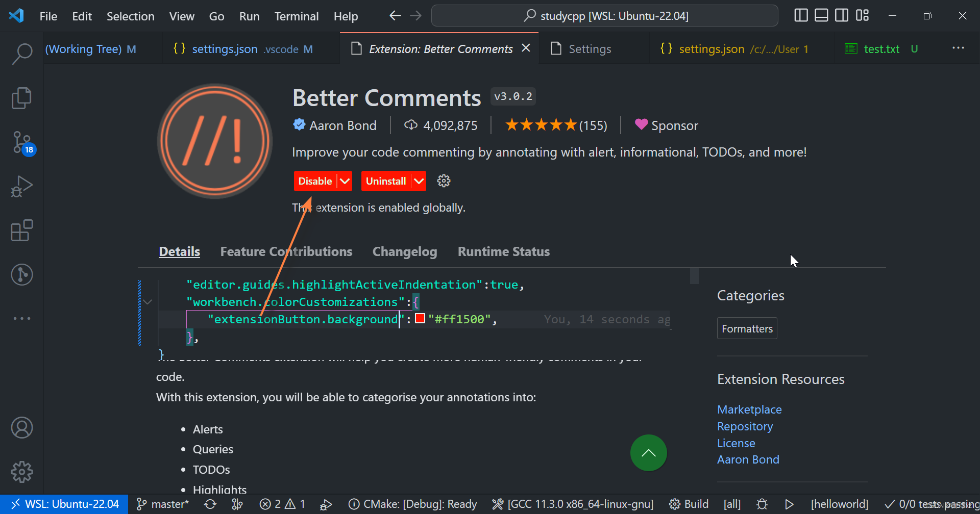This screenshot has width=980, height=514.
Task: Open the Repository resource link
Action: 745,426
